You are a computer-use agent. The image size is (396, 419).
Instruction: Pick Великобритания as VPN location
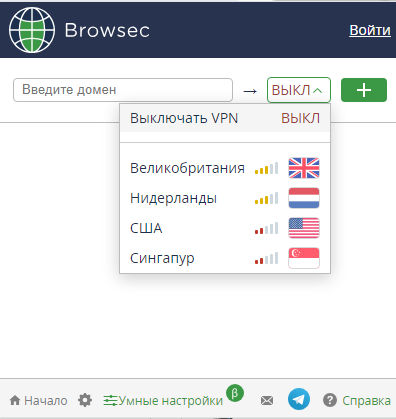pos(225,168)
